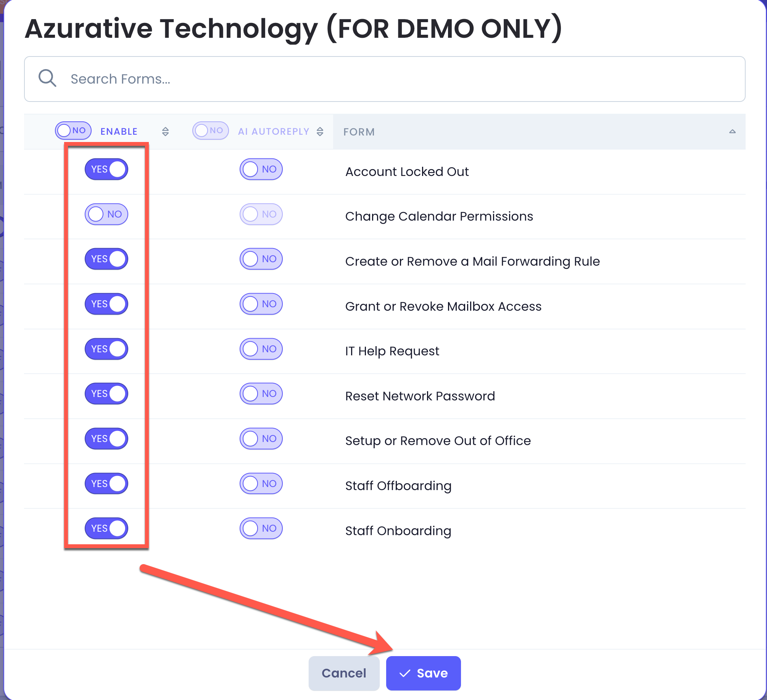Focus the Search Forms input field
Screen dimensions: 767x700
tap(385, 79)
